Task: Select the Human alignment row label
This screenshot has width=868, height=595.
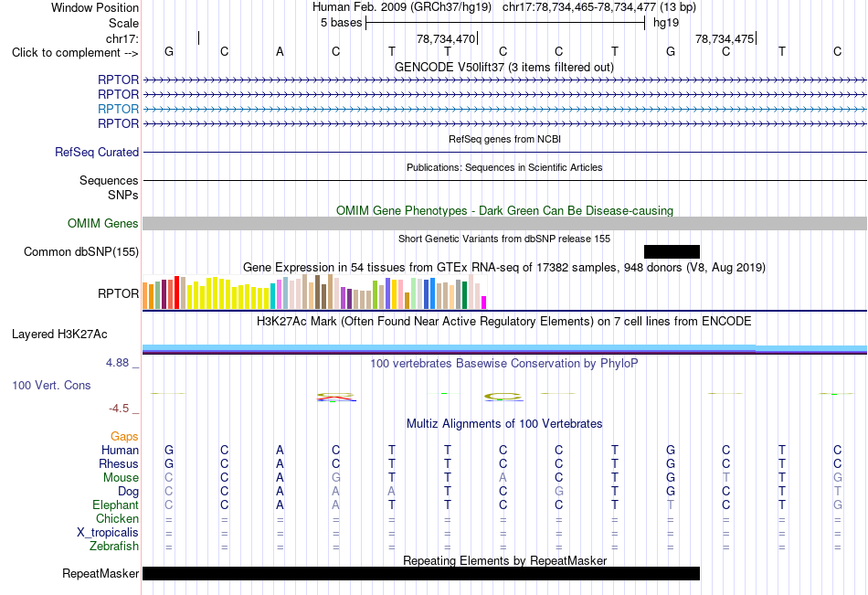Action: (120, 450)
